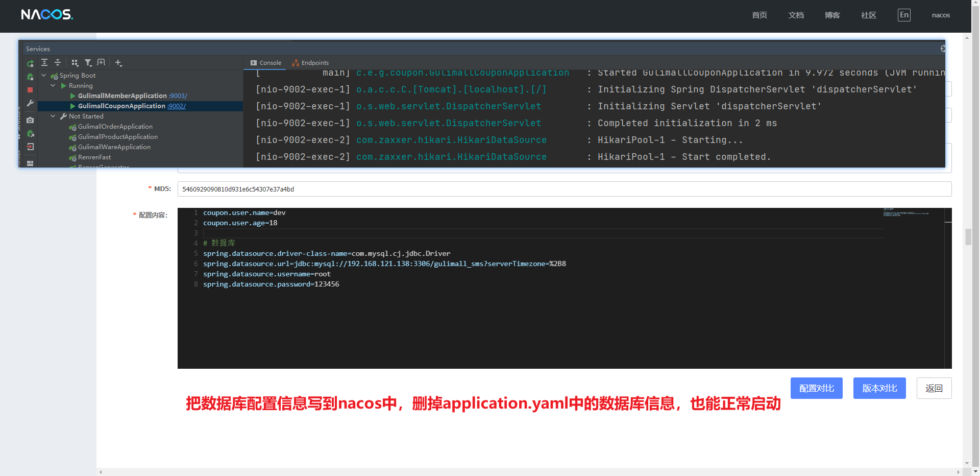The height and width of the screenshot is (476, 980).
Task: Click the 'HikariPool-1 - Start completed.' log line
Action: [x=684, y=157]
